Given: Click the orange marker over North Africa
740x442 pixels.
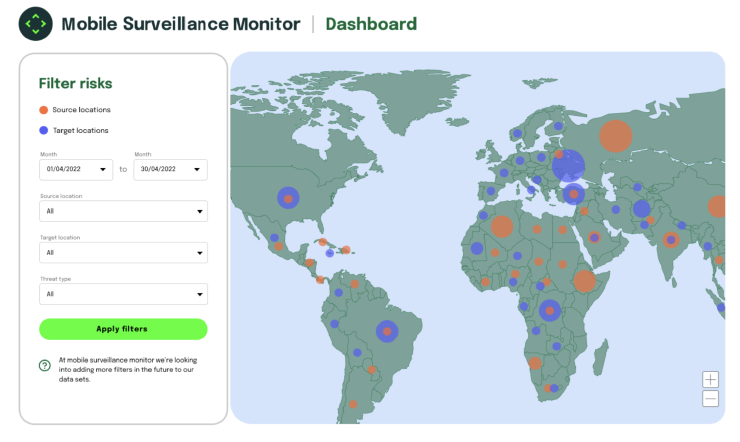Looking at the screenshot, I should (x=502, y=227).
